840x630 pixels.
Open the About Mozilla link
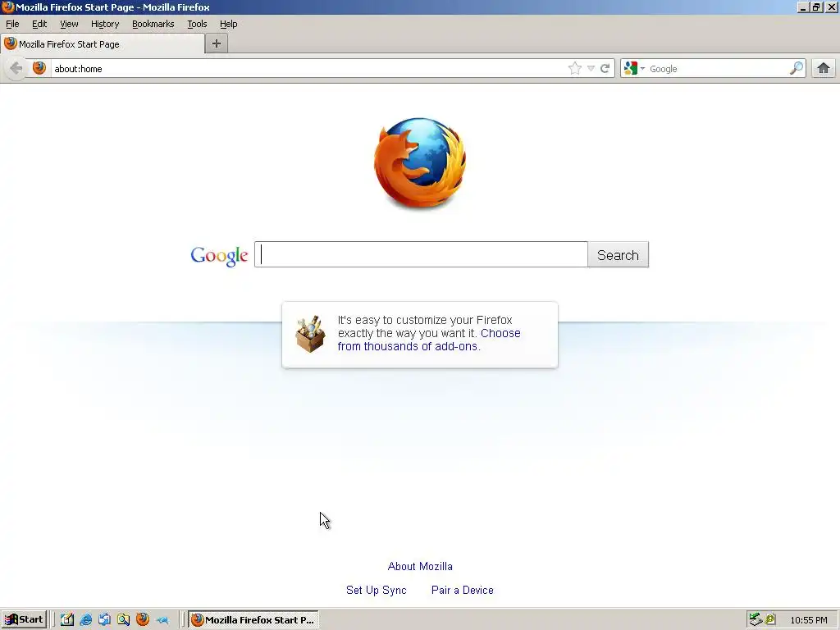pyautogui.click(x=420, y=566)
